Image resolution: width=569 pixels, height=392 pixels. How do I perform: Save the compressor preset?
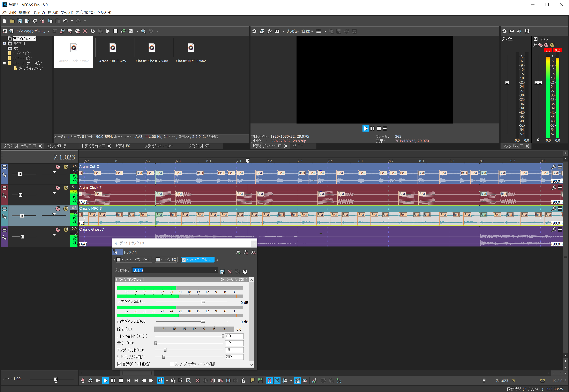[222, 272]
